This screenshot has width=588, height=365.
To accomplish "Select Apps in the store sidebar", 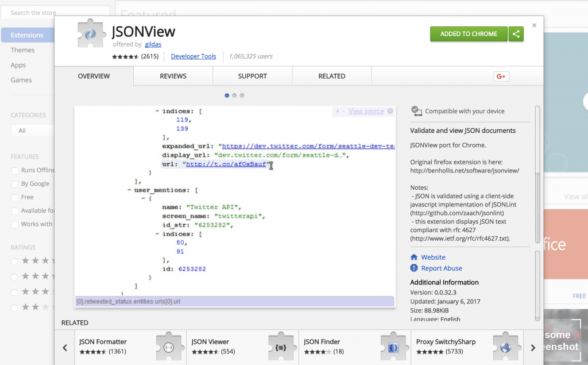I will pyautogui.click(x=18, y=65).
